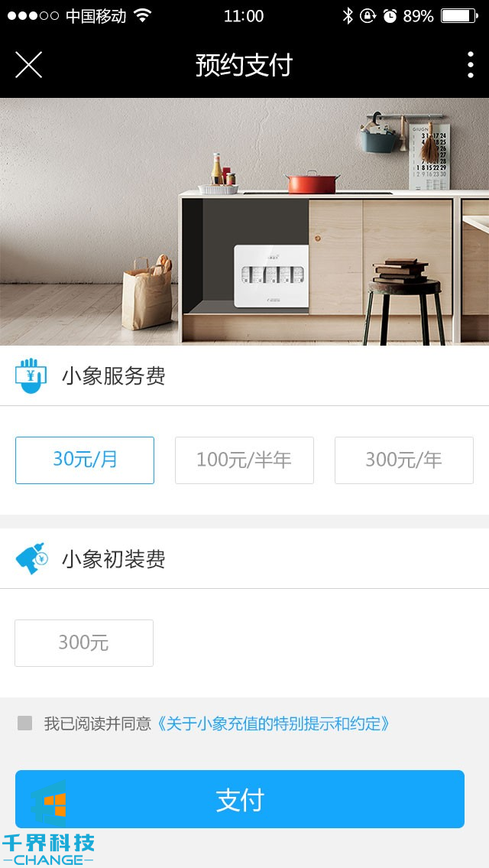489x868 pixels.
Task: Close the 预约支付 page with X icon
Action: point(29,65)
